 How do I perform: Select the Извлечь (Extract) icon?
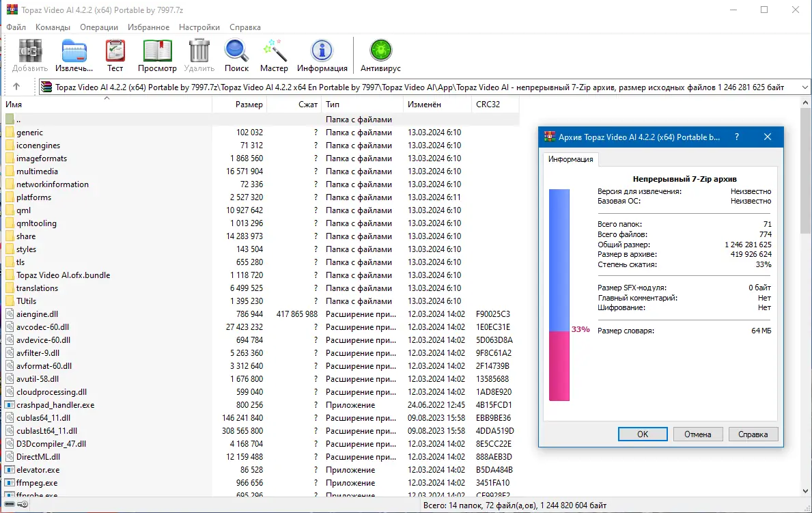coord(73,51)
